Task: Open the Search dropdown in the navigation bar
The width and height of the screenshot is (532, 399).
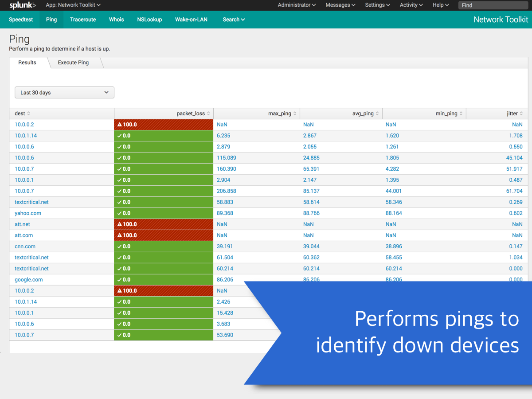Action: (x=234, y=20)
